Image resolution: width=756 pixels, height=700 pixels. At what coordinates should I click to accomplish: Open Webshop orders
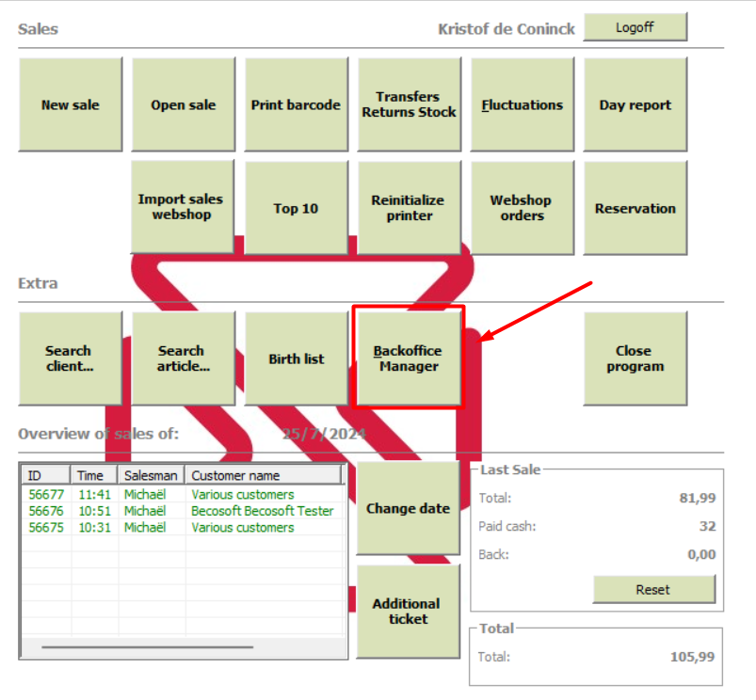point(523,208)
